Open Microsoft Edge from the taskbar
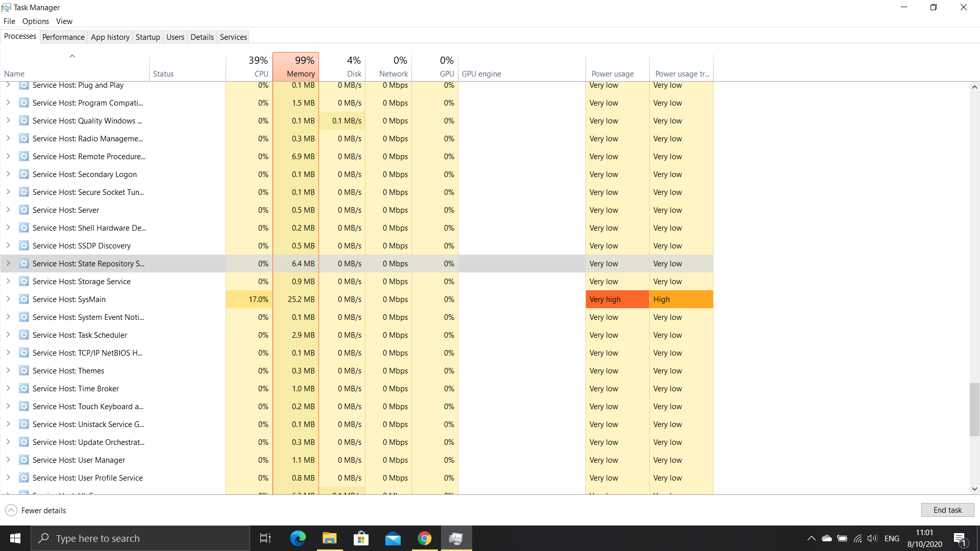Viewport: 980px width, 551px height. pos(298,538)
